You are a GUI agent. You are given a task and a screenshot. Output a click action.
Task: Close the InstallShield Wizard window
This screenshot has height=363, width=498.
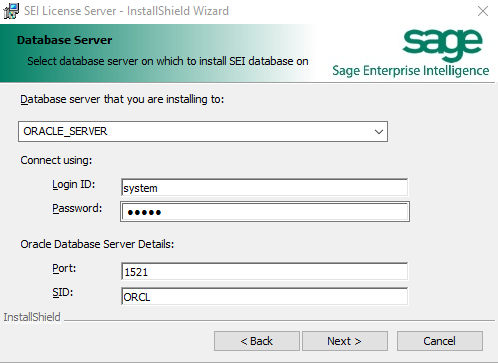[483, 11]
